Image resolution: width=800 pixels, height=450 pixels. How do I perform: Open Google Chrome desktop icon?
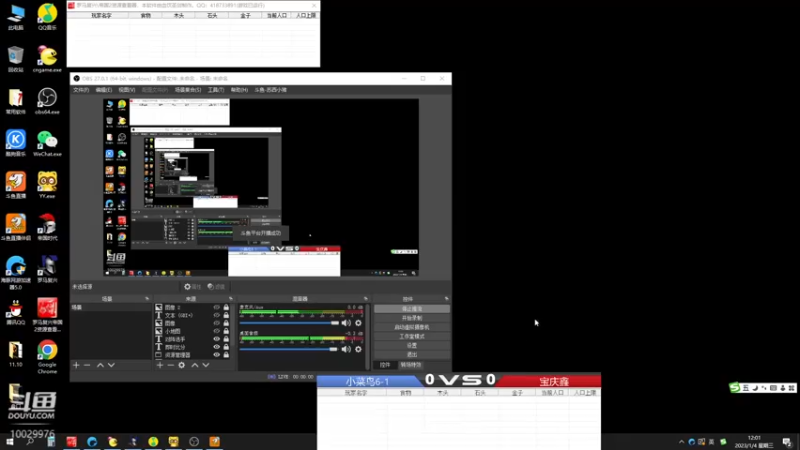47,356
